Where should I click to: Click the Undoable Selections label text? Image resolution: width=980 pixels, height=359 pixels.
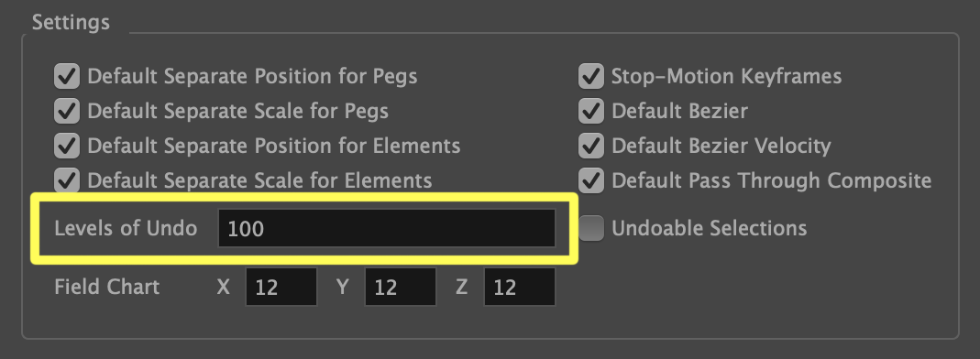(x=710, y=229)
